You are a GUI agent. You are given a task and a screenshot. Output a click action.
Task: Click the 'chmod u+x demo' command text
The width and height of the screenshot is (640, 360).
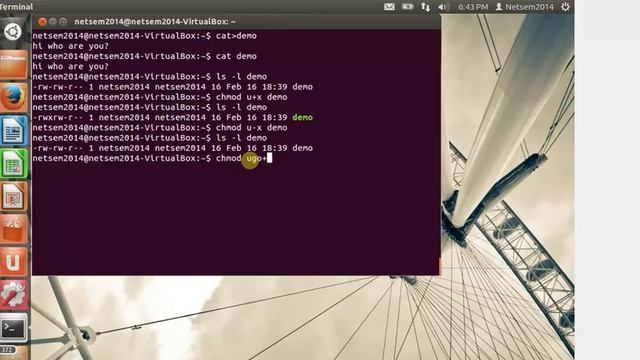pyautogui.click(x=251, y=97)
